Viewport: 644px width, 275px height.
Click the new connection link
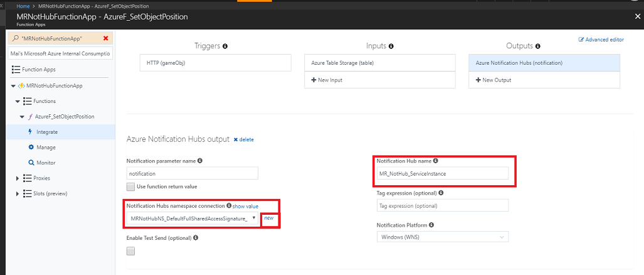(x=269, y=218)
